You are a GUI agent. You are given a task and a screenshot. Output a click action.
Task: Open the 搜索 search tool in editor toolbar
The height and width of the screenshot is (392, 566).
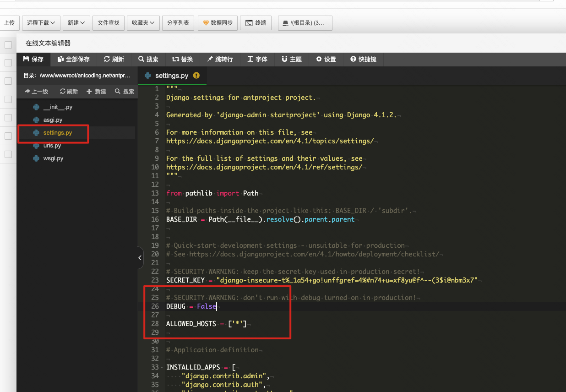tap(148, 59)
